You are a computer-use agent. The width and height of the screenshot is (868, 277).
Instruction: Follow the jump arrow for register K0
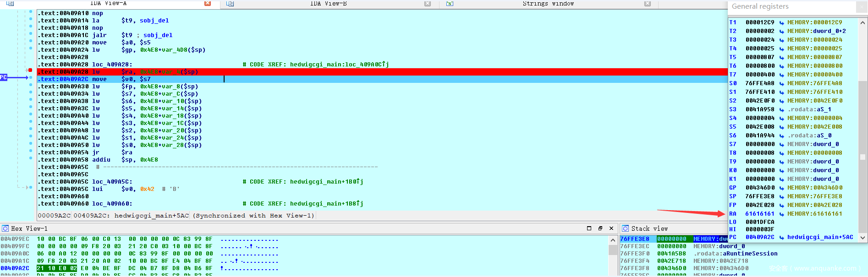(x=782, y=170)
